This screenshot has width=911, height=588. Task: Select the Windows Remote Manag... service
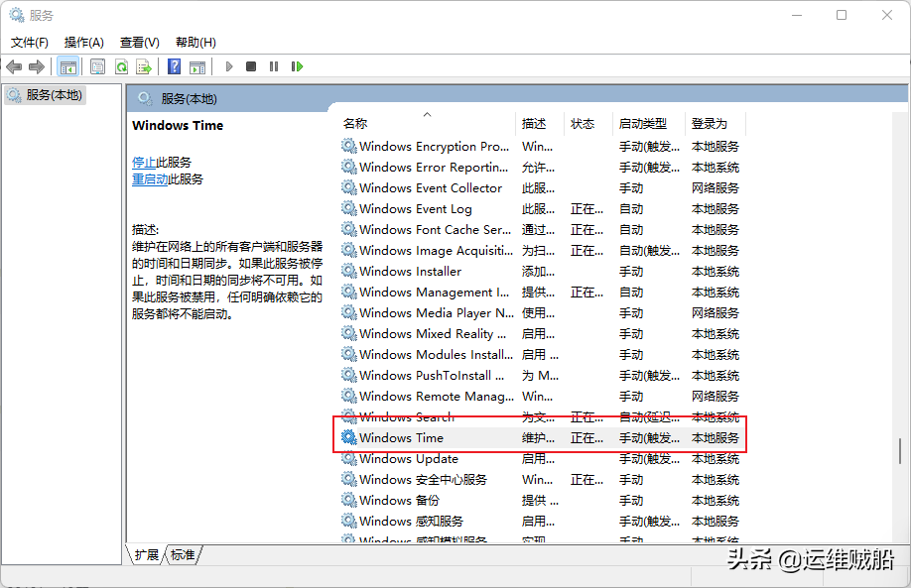542,397
